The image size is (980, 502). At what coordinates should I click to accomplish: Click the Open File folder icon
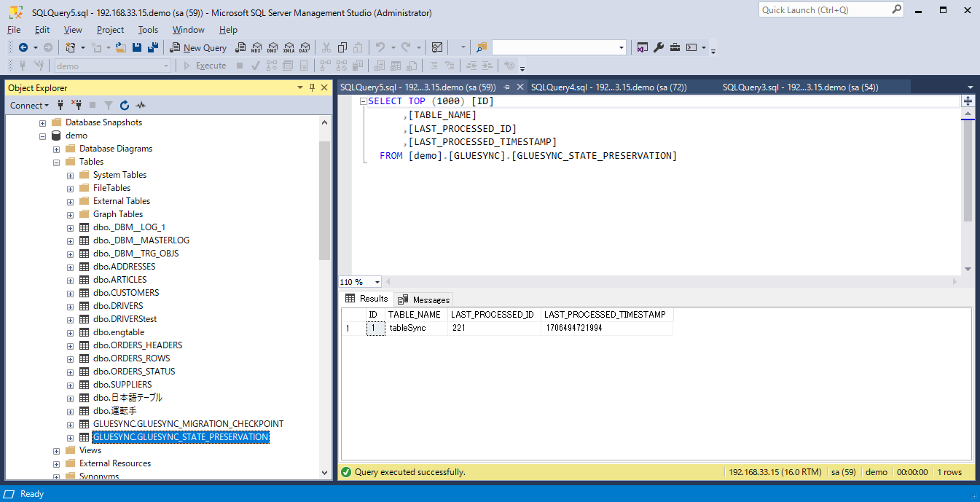point(121,47)
